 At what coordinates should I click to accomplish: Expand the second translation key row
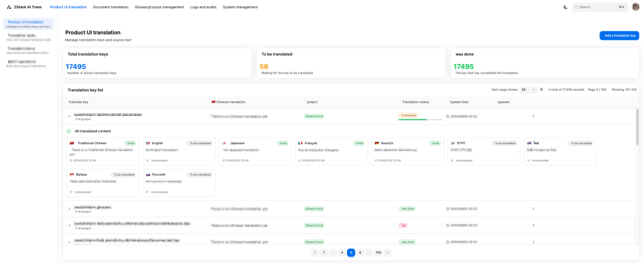70,209
